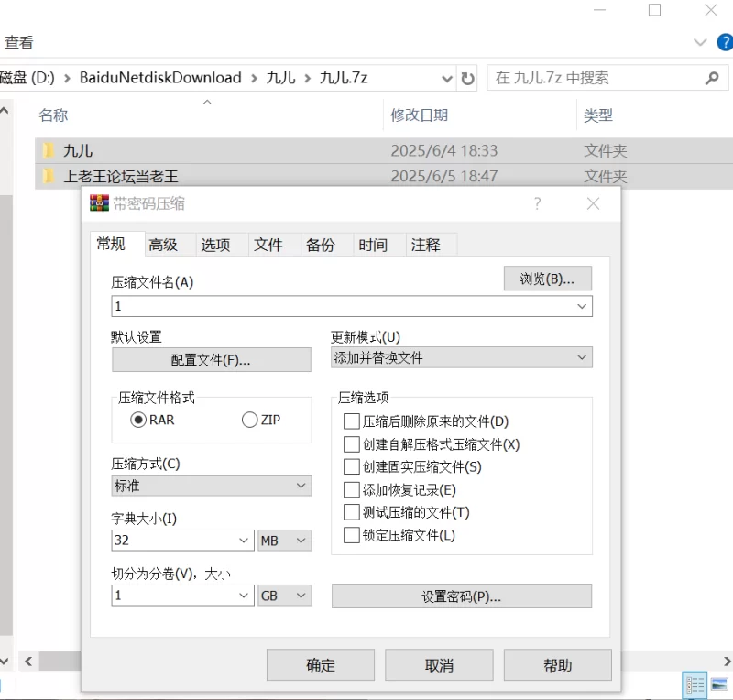The width and height of the screenshot is (733, 700).
Task: Click folder icon of 上老王论坛当老王
Action: click(x=49, y=176)
